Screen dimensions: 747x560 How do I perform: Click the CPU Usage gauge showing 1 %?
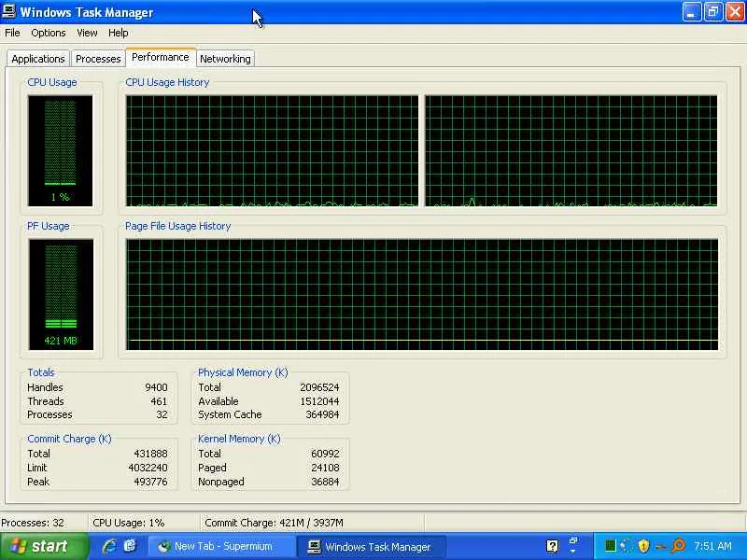61,151
